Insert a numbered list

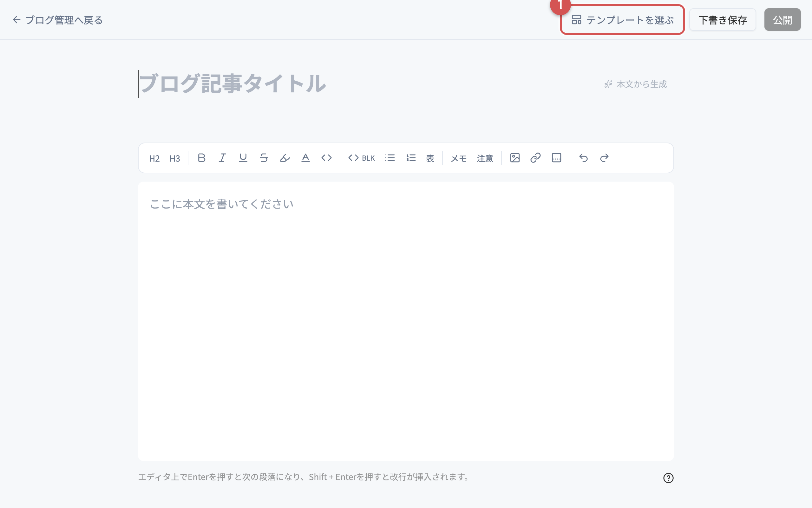411,157
